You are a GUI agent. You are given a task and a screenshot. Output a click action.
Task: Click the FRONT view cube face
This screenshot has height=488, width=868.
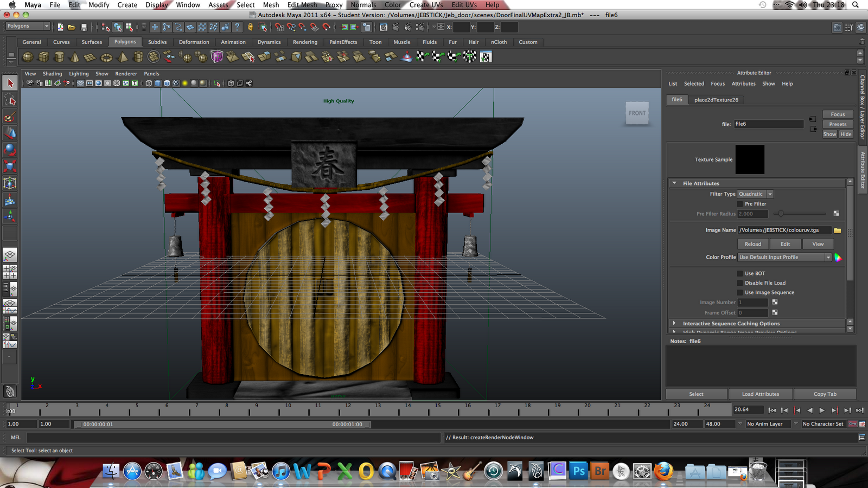[637, 113]
